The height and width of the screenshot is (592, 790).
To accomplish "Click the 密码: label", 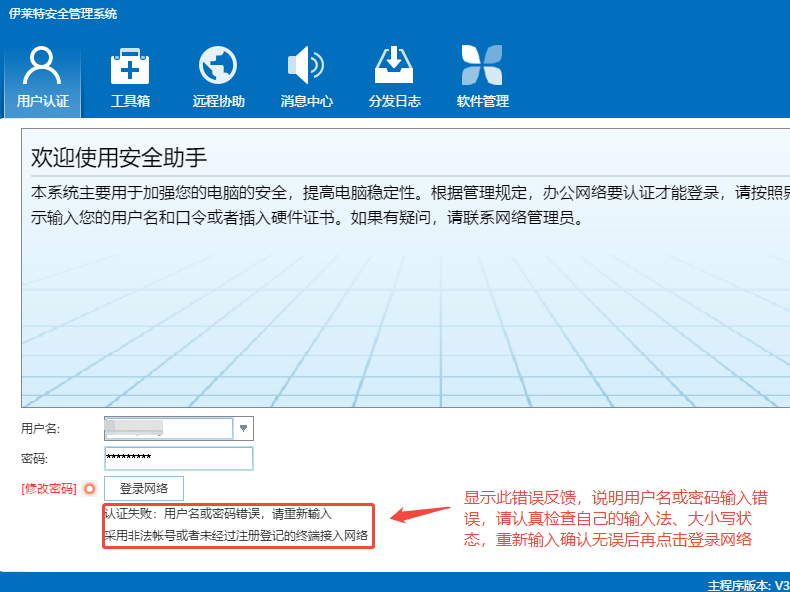I will (34, 458).
